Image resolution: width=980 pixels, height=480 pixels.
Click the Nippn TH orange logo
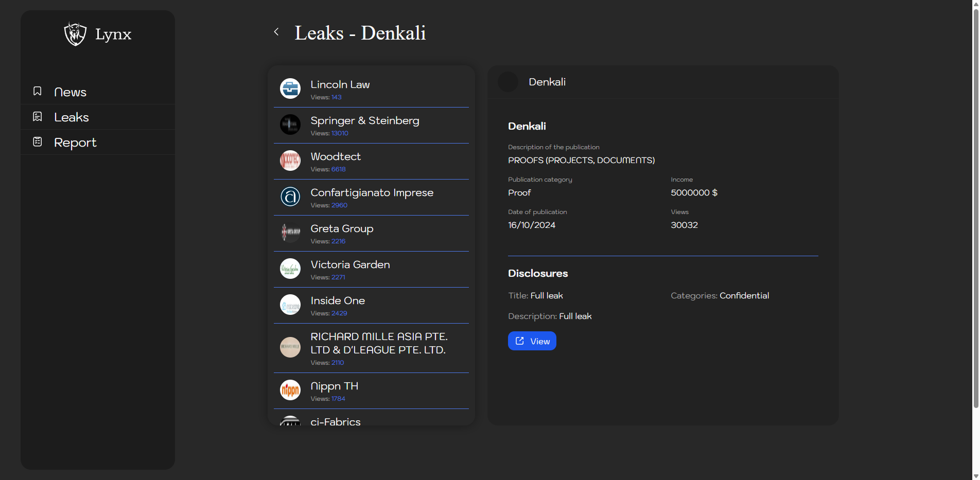[x=290, y=390]
